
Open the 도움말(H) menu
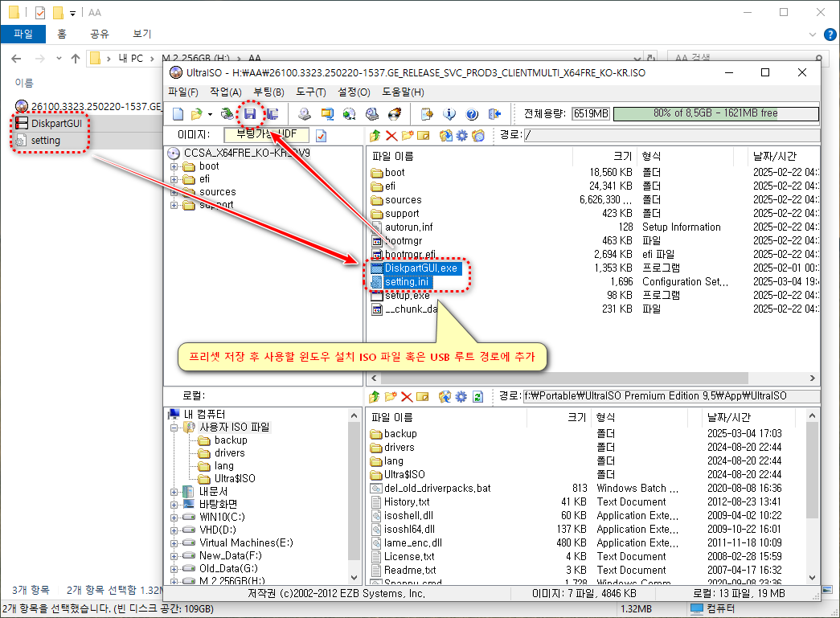pos(403,92)
